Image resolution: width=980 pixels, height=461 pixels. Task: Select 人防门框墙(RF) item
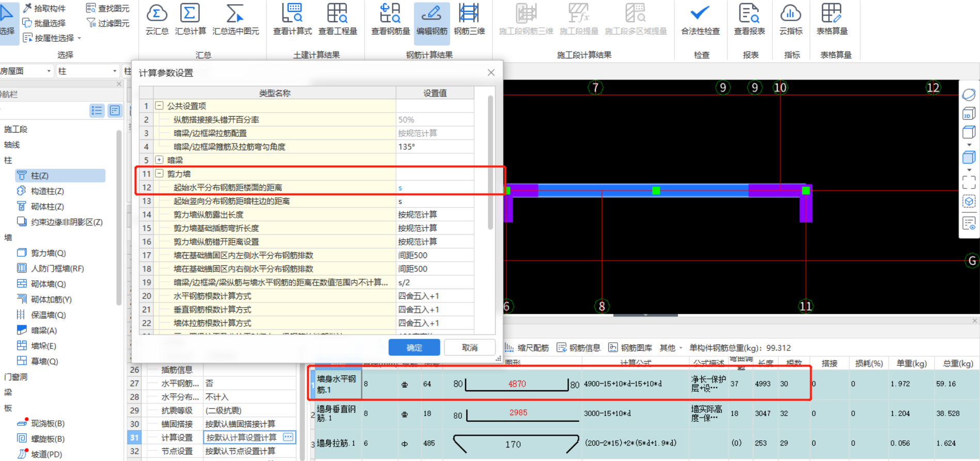51,268
